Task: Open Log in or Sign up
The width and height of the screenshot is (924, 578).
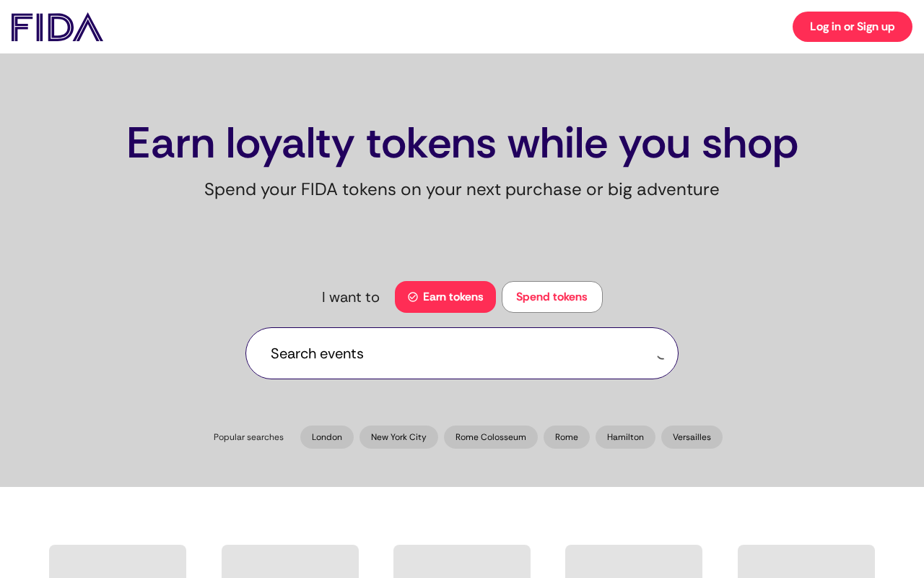Action: 853,27
